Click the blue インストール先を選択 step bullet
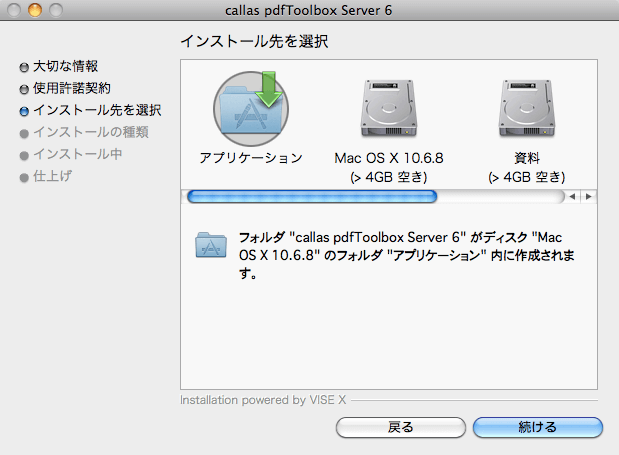619x455 pixels. (x=24, y=112)
